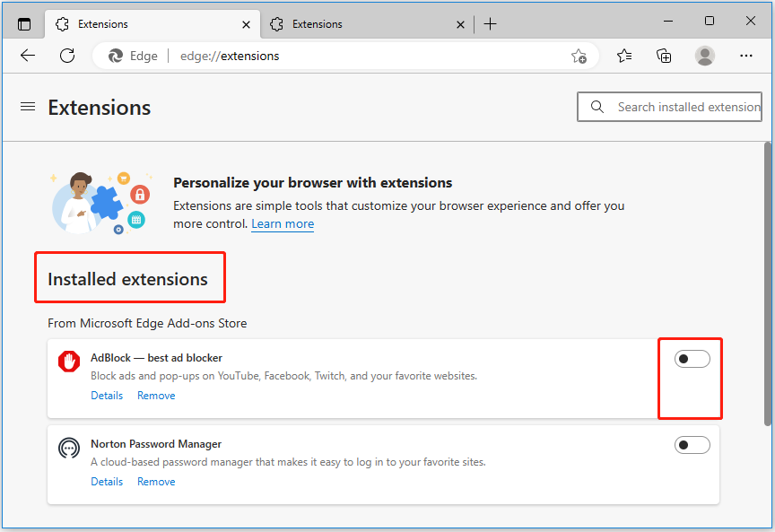Screen dimensions: 775x532
Task: Focus the Search installed extensions field
Action: pos(669,107)
